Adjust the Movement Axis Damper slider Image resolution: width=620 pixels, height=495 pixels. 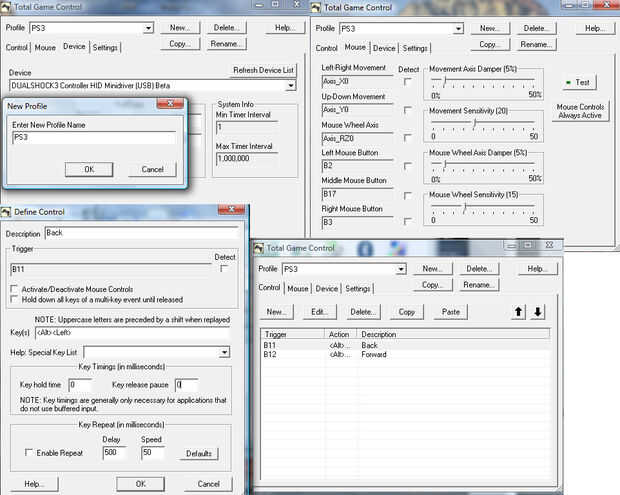(444, 81)
